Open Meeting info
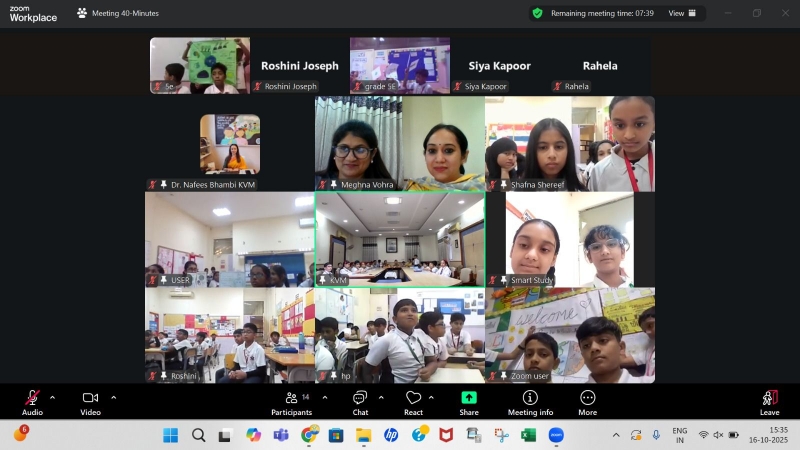The image size is (800, 450). click(530, 400)
